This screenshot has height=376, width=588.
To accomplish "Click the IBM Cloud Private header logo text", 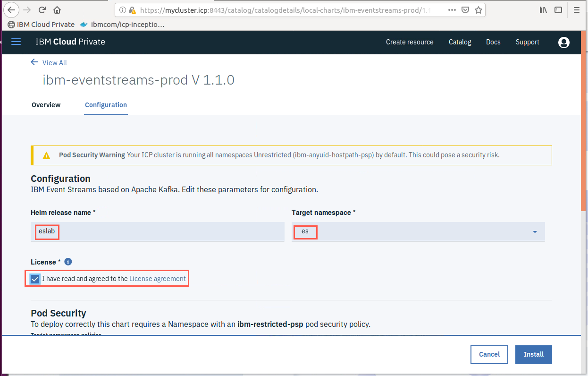I will (70, 42).
